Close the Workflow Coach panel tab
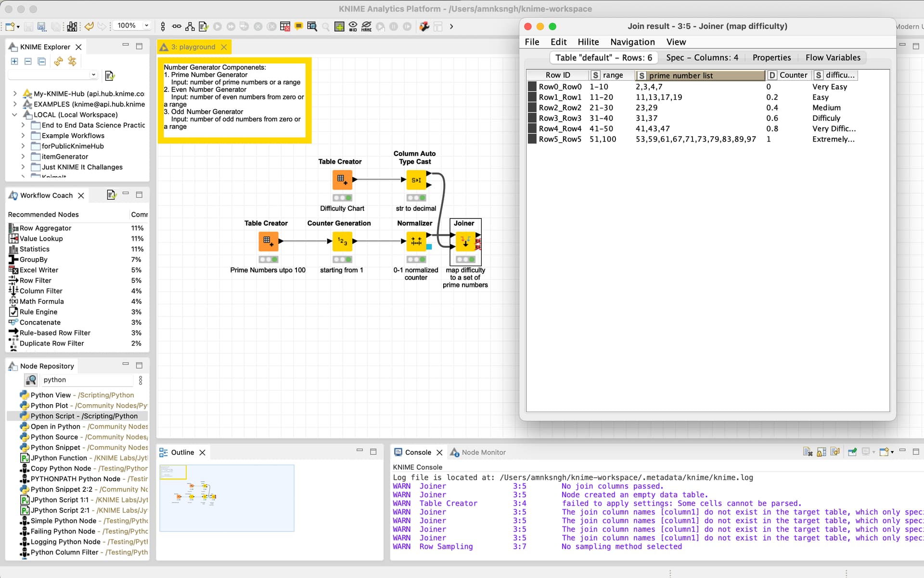 (81, 195)
